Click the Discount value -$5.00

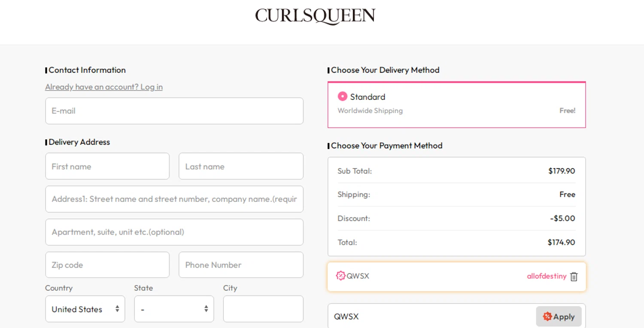pyautogui.click(x=562, y=218)
